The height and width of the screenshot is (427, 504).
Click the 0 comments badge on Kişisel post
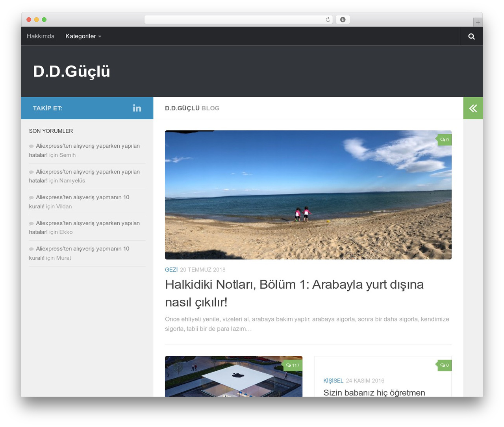444,366
